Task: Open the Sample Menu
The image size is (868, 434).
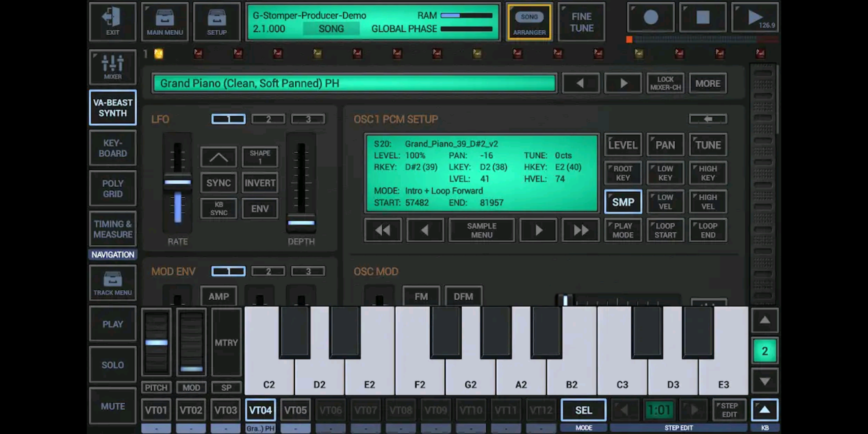Action: 481,230
